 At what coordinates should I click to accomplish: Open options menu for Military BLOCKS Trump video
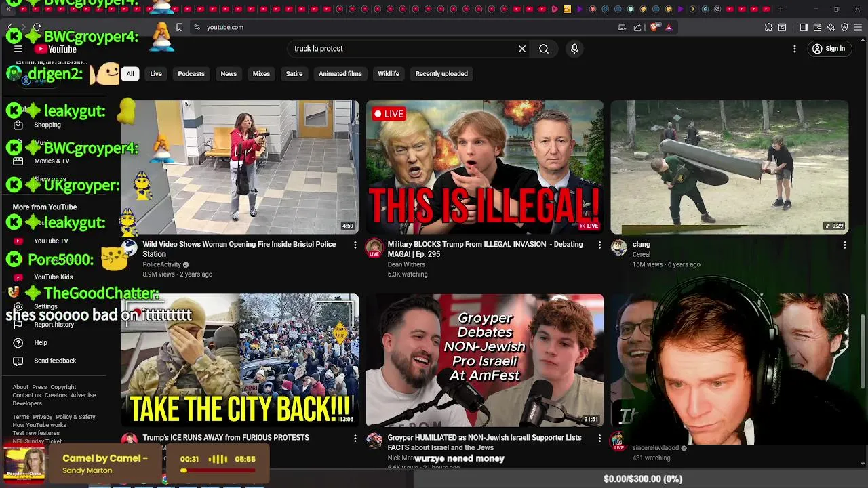pyautogui.click(x=599, y=245)
